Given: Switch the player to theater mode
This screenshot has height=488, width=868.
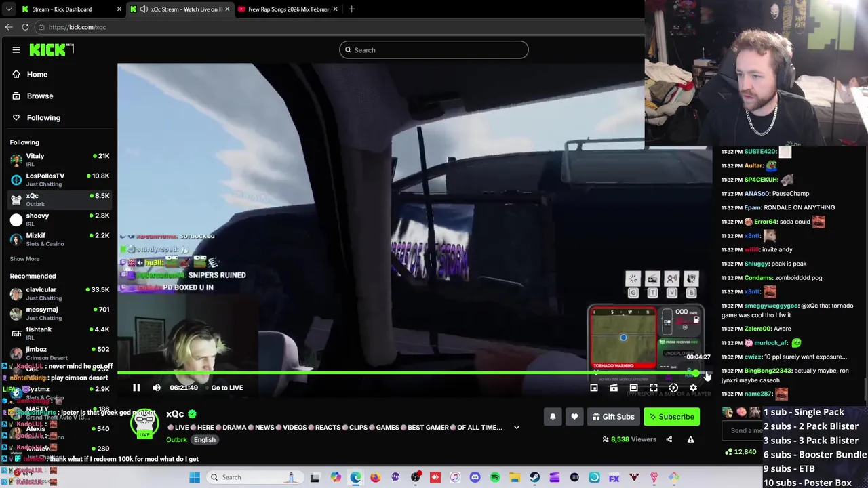Looking at the screenshot, I should (633, 388).
